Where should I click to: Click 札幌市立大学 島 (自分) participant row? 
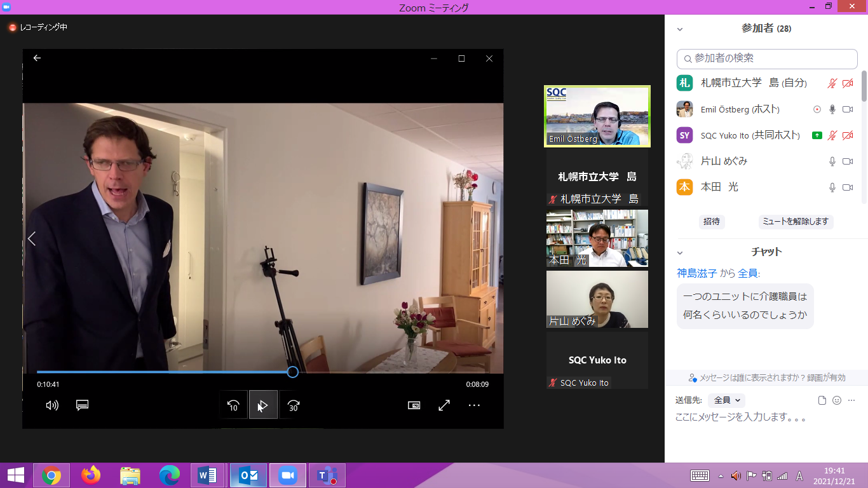766,83
